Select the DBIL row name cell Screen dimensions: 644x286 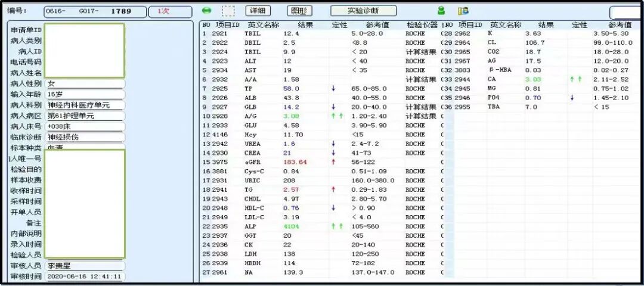[252, 43]
